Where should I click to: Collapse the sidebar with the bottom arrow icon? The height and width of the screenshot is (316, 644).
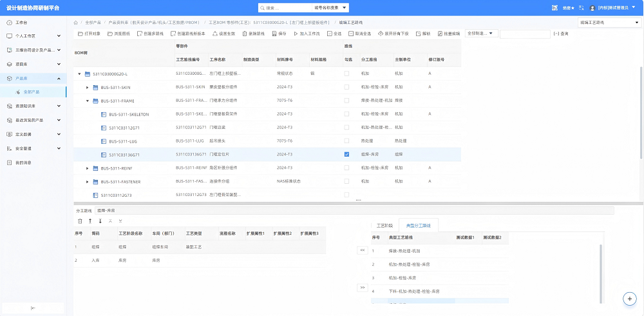pyautogui.click(x=33, y=308)
